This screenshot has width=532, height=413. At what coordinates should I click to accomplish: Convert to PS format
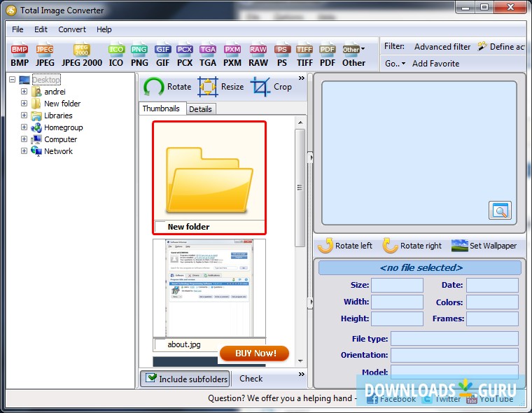point(282,55)
